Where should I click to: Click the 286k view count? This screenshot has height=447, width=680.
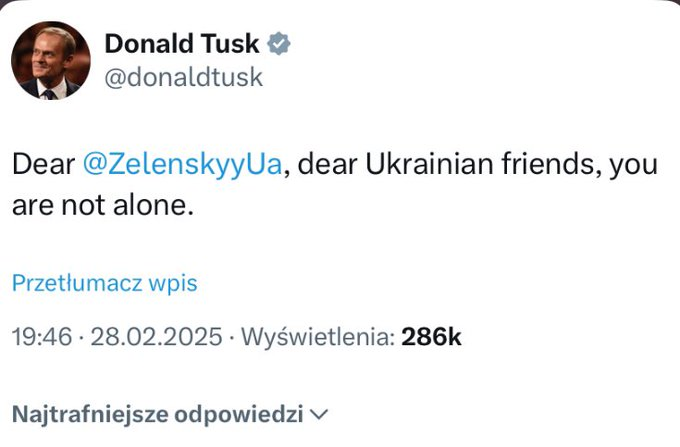tap(431, 337)
